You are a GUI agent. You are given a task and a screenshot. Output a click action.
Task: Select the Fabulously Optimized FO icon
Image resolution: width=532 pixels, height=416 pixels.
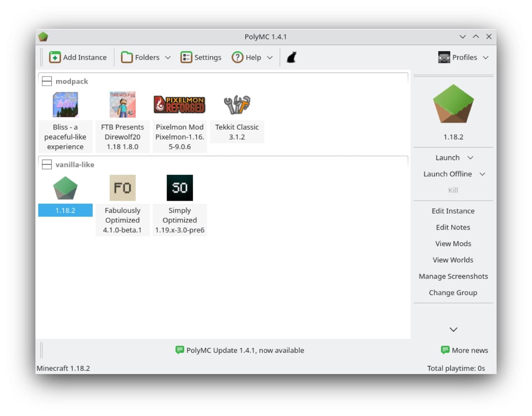coord(123,188)
